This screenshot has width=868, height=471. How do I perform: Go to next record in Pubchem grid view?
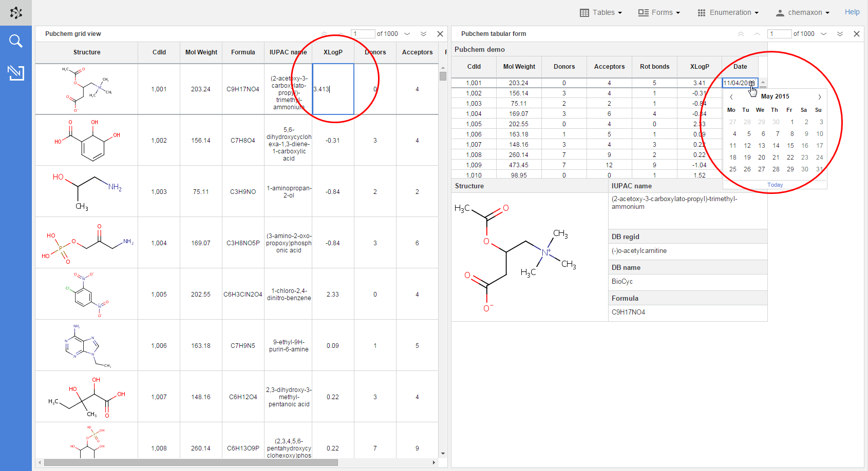pos(407,34)
